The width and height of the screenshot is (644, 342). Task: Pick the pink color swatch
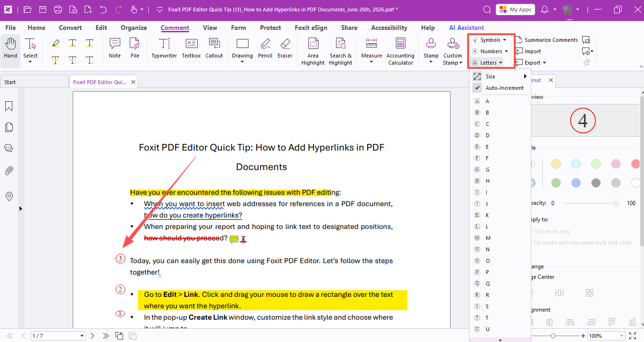click(x=615, y=164)
